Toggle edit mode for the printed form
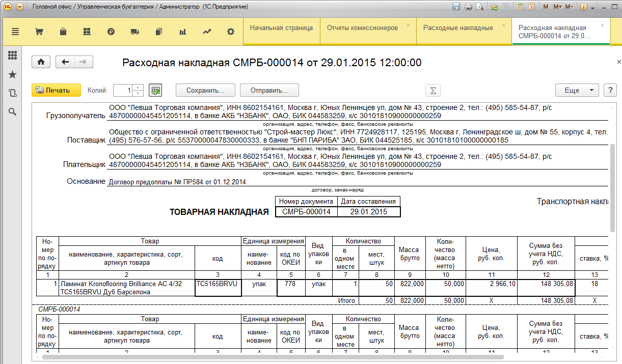The image size is (622, 364). pyautogui.click(x=155, y=90)
